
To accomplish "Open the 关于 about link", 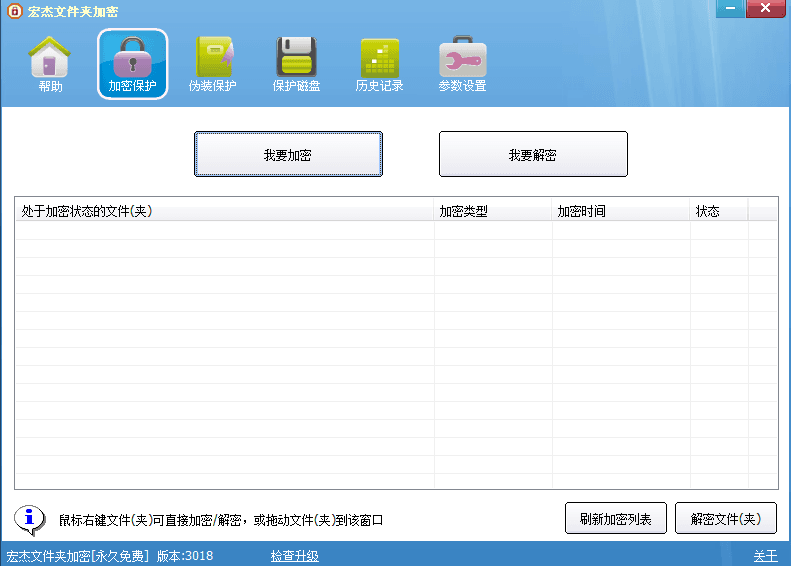I will [x=765, y=556].
